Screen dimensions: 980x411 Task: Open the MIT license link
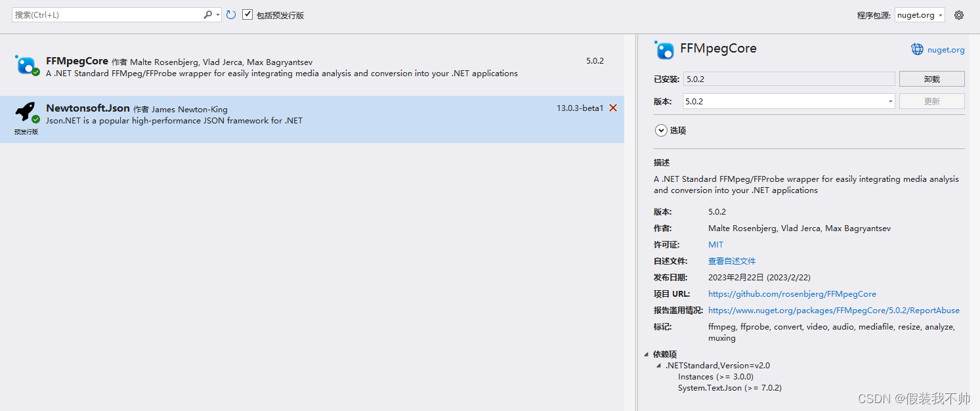pyautogui.click(x=715, y=245)
